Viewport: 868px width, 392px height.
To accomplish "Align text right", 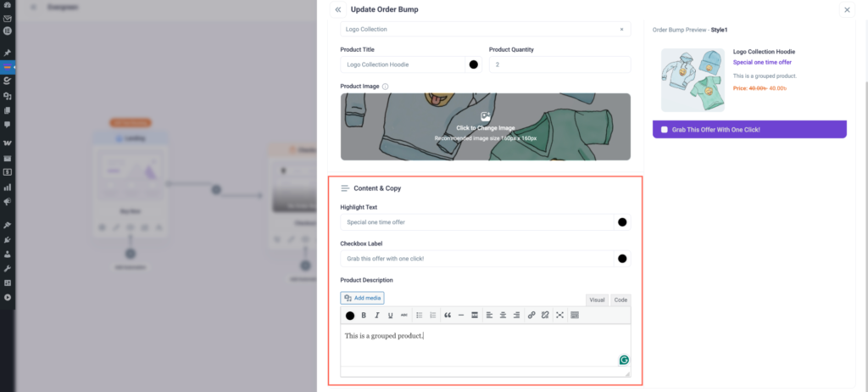I will 516,315.
